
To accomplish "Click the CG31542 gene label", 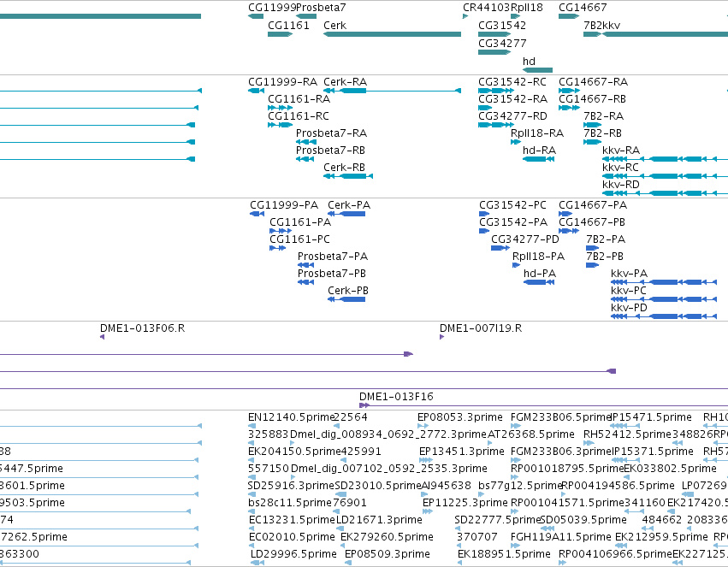I will [502, 25].
